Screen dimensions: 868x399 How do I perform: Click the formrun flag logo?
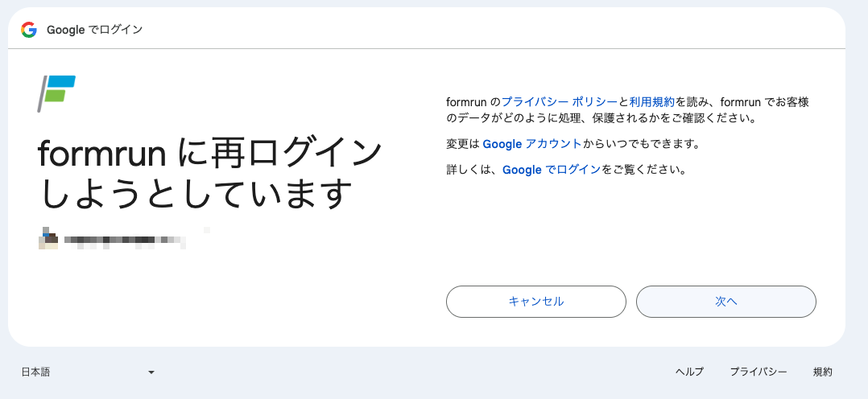click(56, 93)
